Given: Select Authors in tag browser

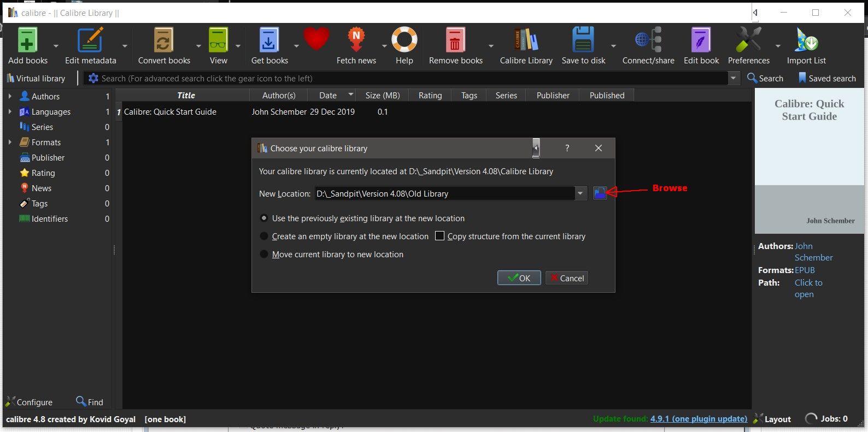Looking at the screenshot, I should 45,96.
